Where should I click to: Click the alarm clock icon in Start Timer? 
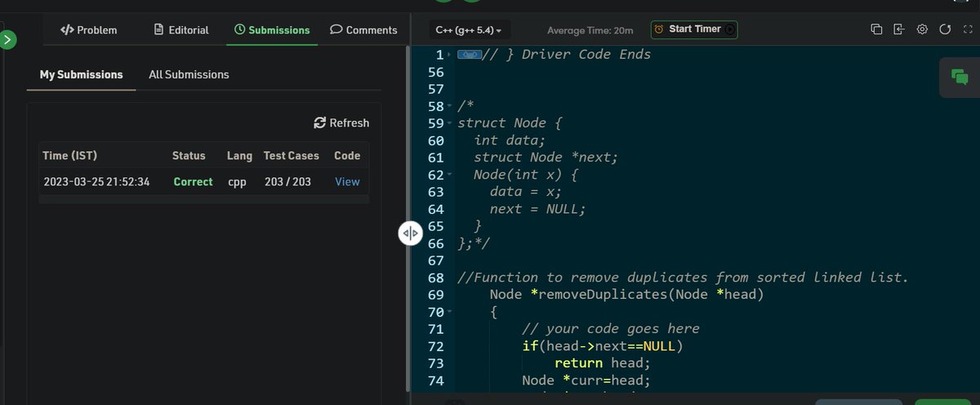tap(658, 29)
